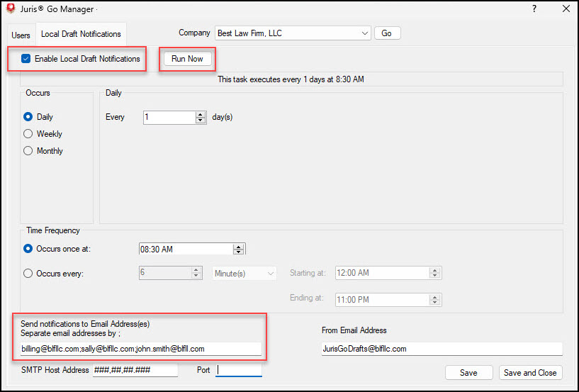The image size is (579, 392).
Task: Decrease the Every day(s) value
Action: [x=201, y=121]
